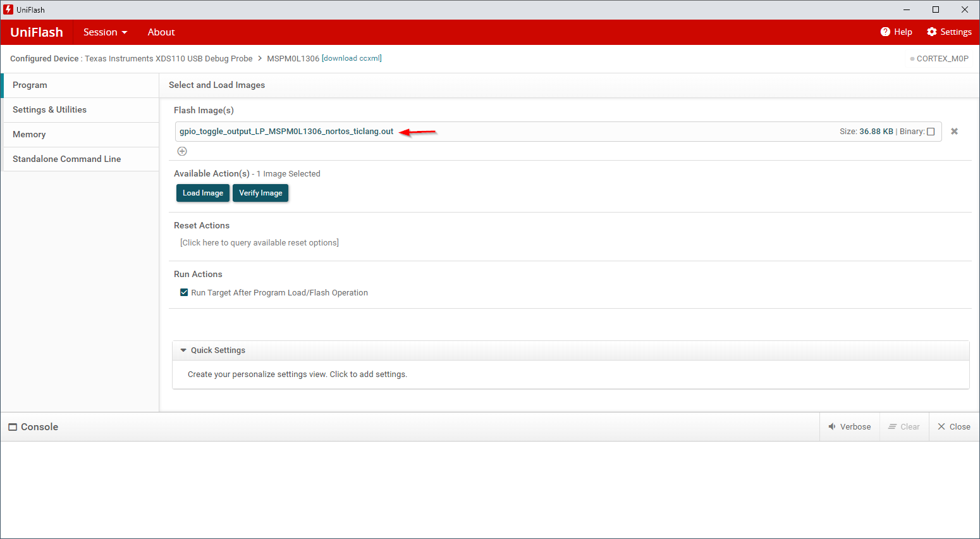
Task: Open the Help icon in the header
Action: pyautogui.click(x=885, y=32)
